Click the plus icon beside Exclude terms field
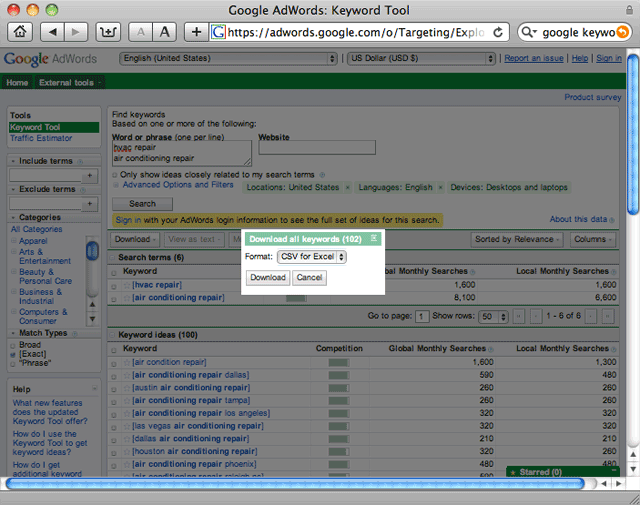Screen dimensions: 640x505 90,204
